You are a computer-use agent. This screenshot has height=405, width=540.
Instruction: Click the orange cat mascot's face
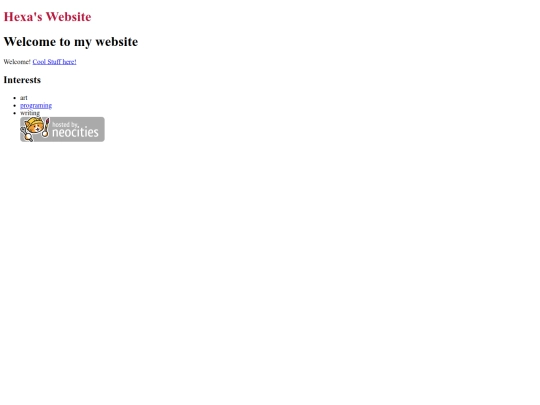point(34,126)
